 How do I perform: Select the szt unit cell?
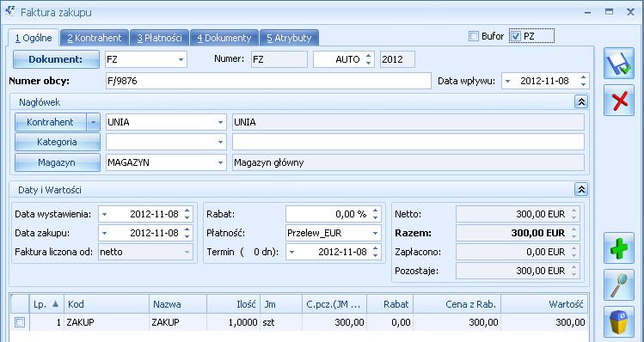click(x=281, y=323)
